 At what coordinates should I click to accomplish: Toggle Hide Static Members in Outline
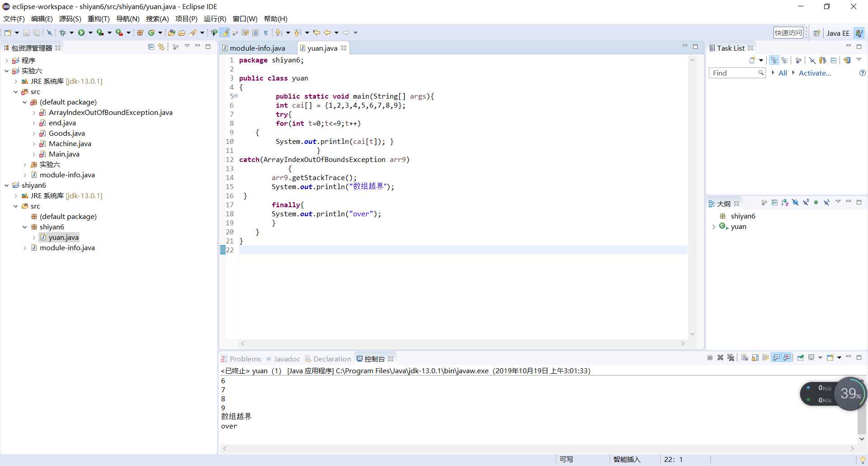(x=806, y=203)
